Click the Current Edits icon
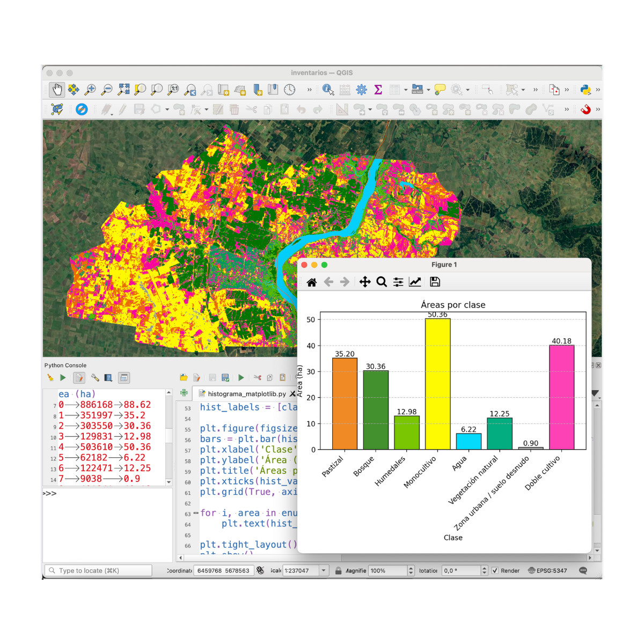The height and width of the screenshot is (644, 644). pyautogui.click(x=107, y=109)
